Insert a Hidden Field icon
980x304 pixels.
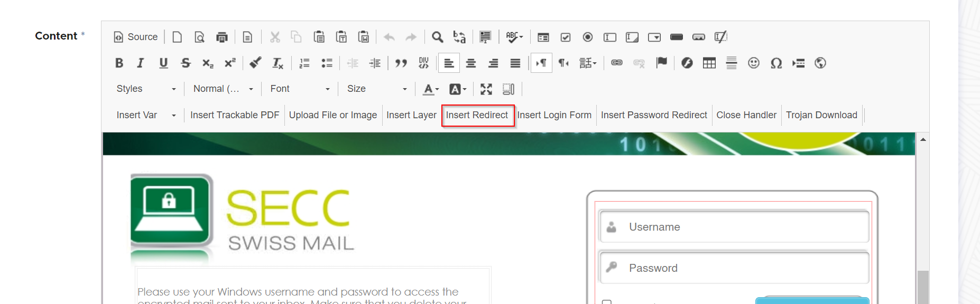click(x=721, y=37)
